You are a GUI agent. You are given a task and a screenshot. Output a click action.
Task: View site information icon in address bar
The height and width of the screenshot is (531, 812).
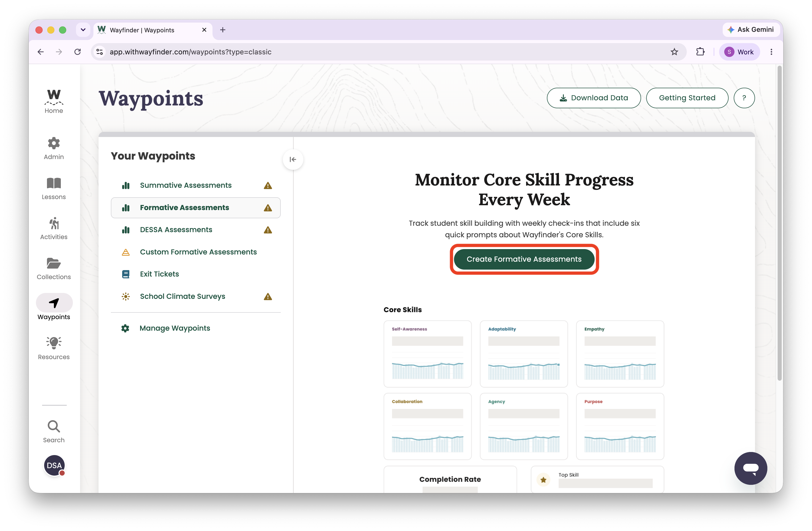pos(100,52)
